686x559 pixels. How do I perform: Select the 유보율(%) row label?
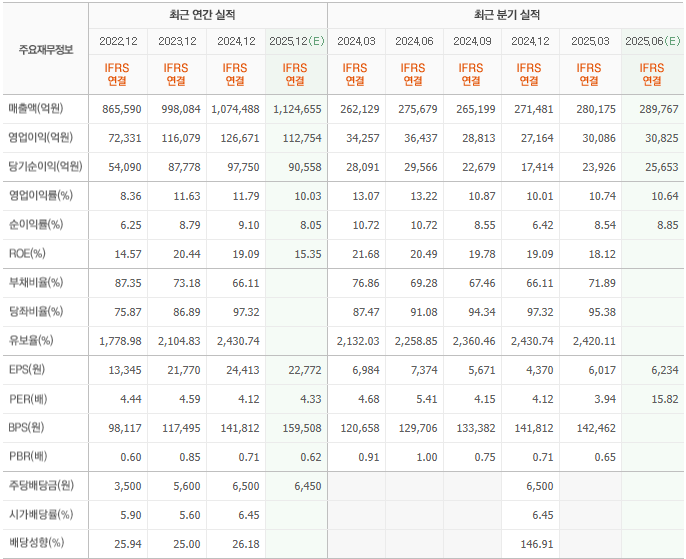[x=31, y=341]
